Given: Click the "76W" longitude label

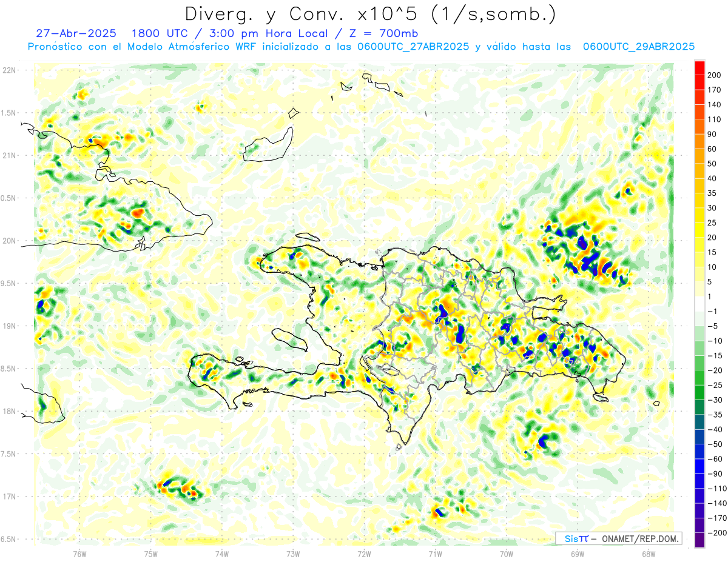Looking at the screenshot, I should pos(79,554).
